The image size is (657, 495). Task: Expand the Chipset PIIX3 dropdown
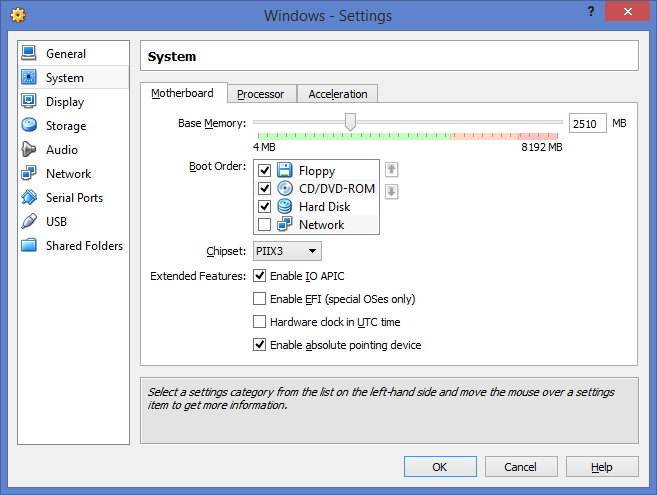[x=287, y=251]
